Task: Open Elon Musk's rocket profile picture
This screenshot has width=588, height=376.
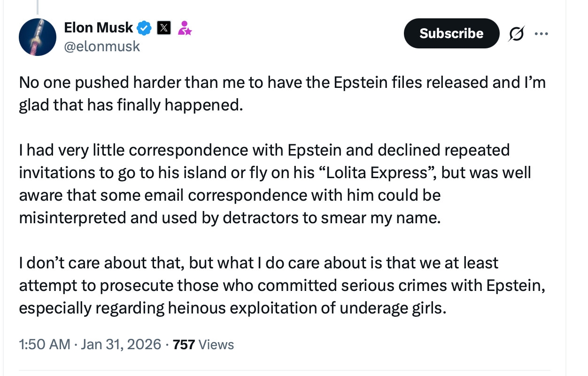Action: [38, 37]
